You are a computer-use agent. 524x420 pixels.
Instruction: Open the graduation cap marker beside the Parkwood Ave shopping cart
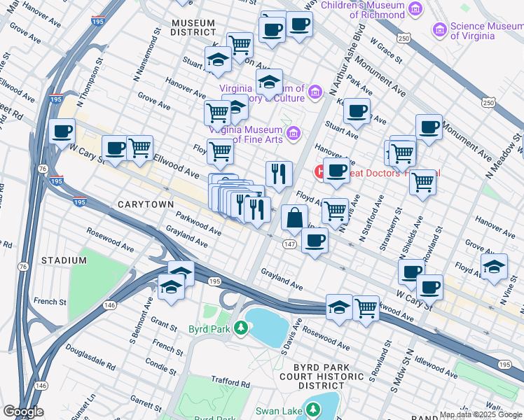click(x=339, y=309)
